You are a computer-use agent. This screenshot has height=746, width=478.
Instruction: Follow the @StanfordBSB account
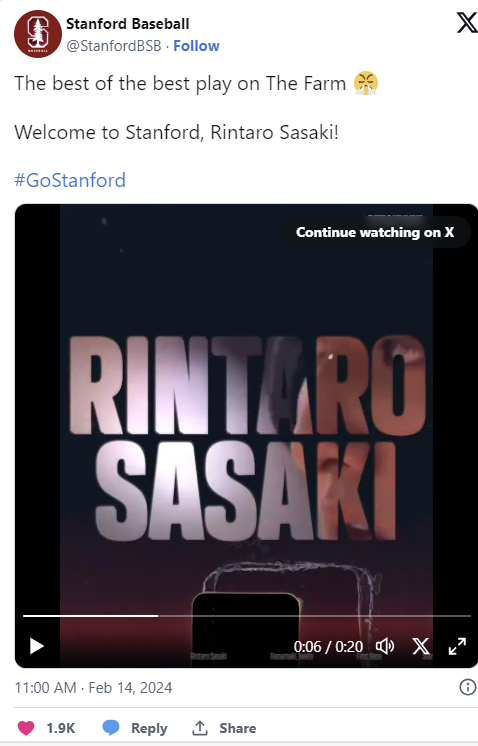196,46
